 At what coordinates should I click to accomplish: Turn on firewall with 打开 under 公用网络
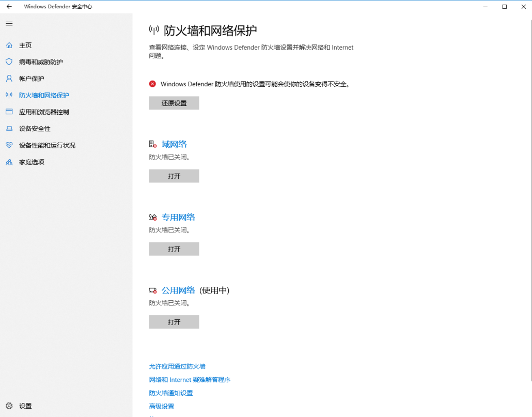(x=174, y=322)
